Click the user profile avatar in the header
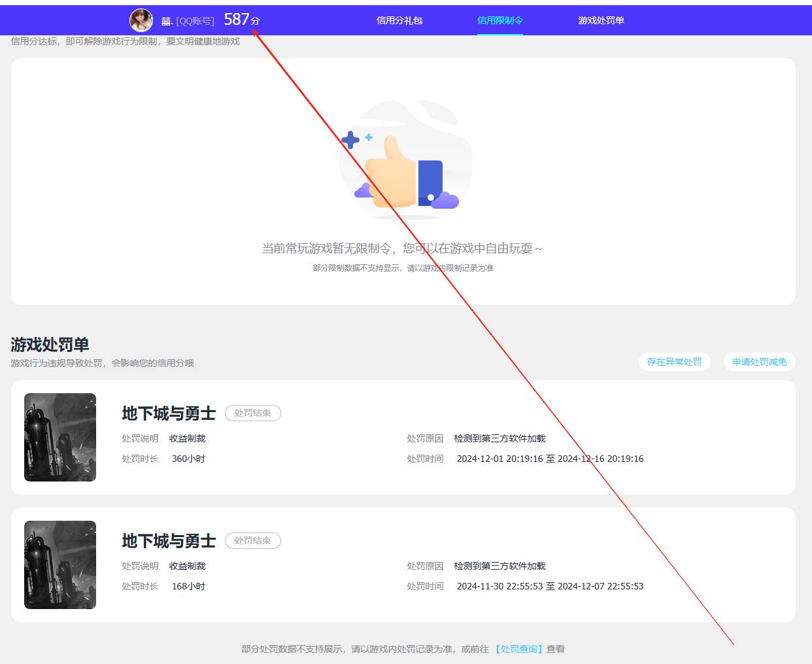Viewport: 812px width, 664px height. coord(140,20)
